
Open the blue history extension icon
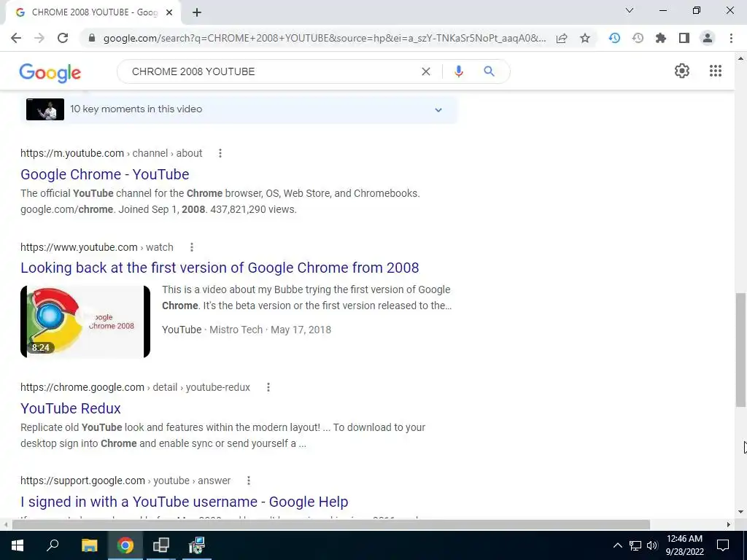tap(614, 38)
